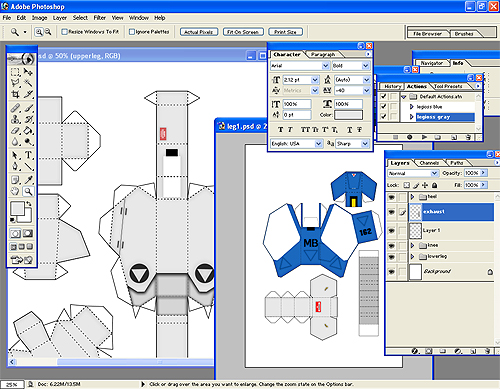Click the Print Size button

pyautogui.click(x=285, y=32)
